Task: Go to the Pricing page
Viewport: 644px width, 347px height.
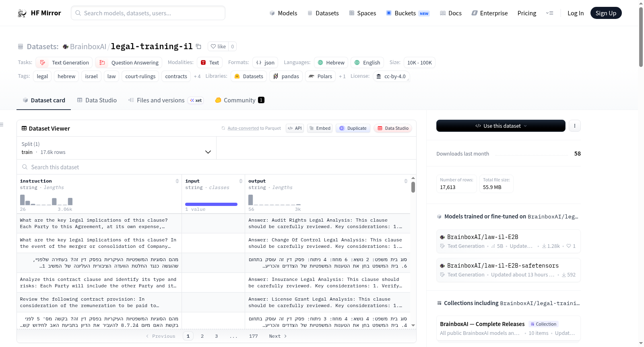Action: point(527,13)
